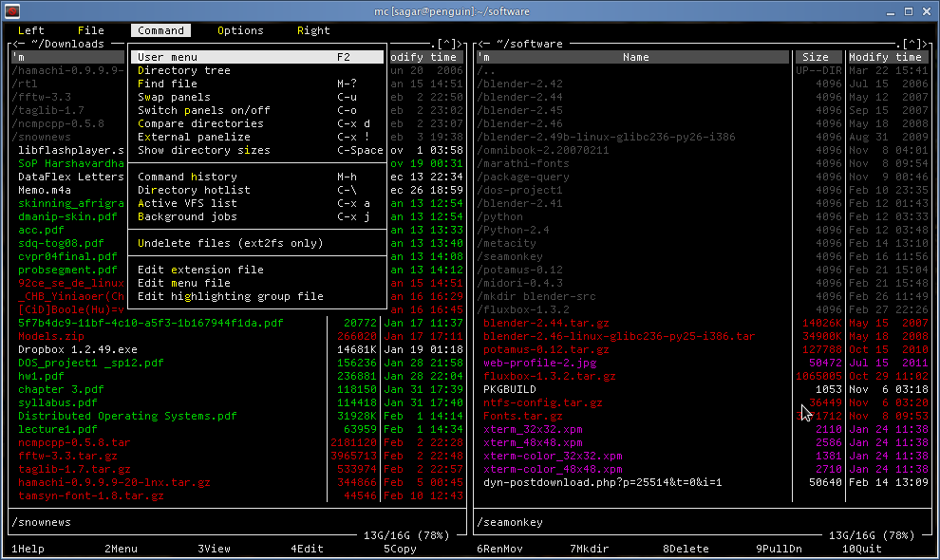Click the 5Copy function key button
Image resolution: width=940 pixels, height=560 pixels.
[x=400, y=549]
